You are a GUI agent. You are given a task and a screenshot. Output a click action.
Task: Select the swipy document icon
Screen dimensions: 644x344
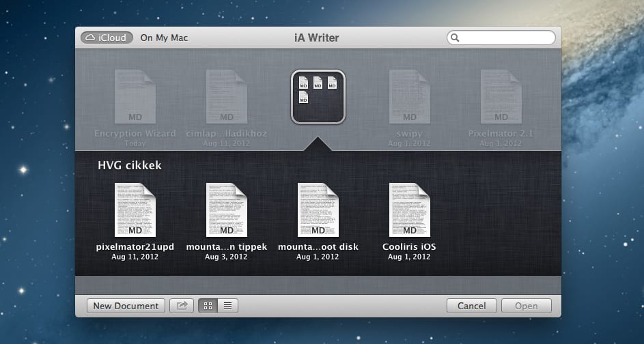point(410,97)
